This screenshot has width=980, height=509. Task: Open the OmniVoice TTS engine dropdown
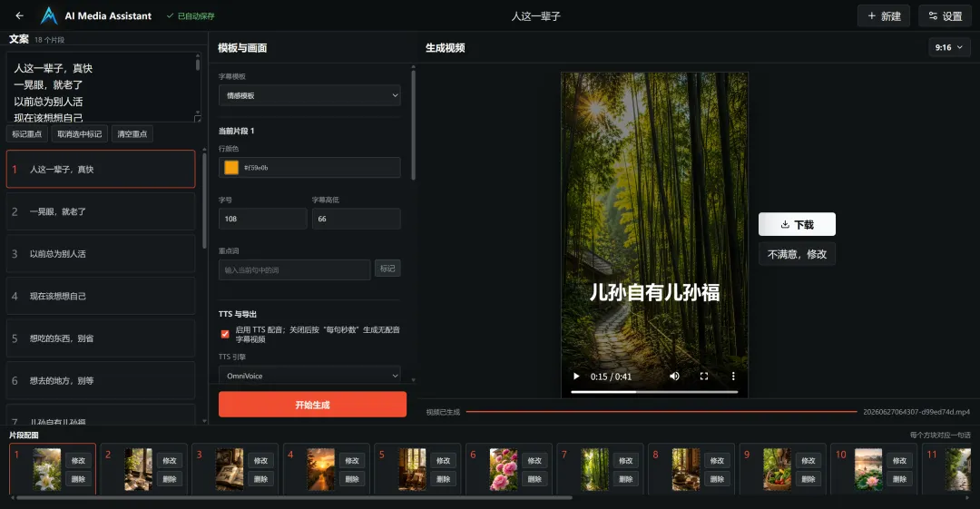click(309, 376)
